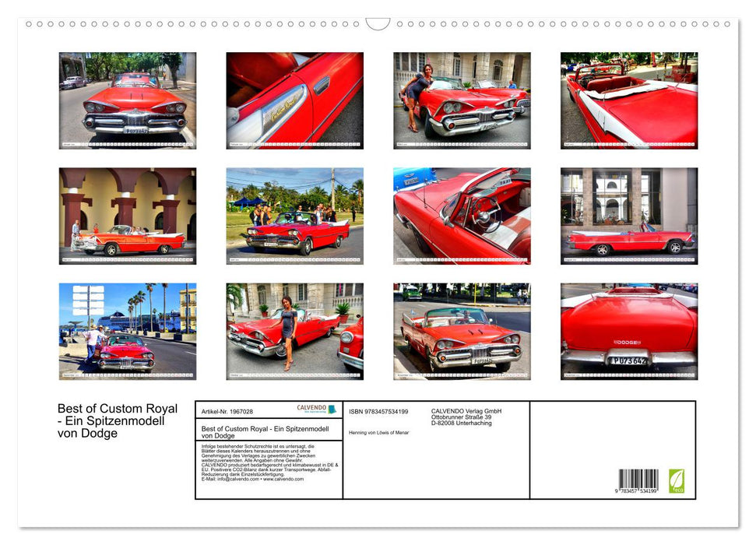This screenshot has height=545, width=756.
Task: Open the front grille close-up photo
Action: [127, 101]
